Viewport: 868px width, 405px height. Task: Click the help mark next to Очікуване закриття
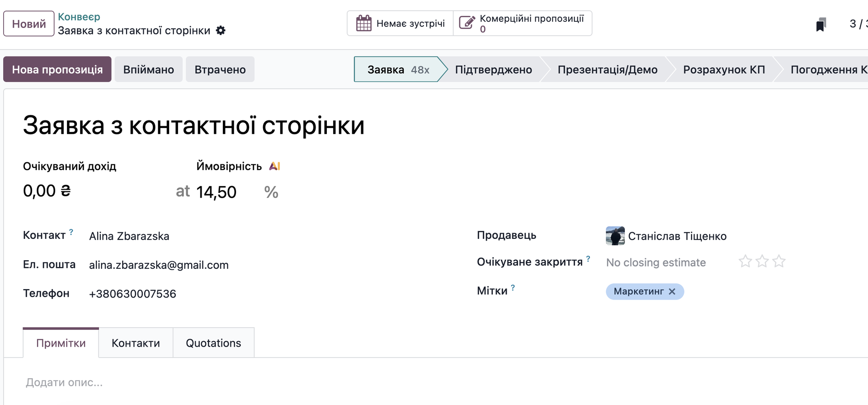tap(588, 259)
